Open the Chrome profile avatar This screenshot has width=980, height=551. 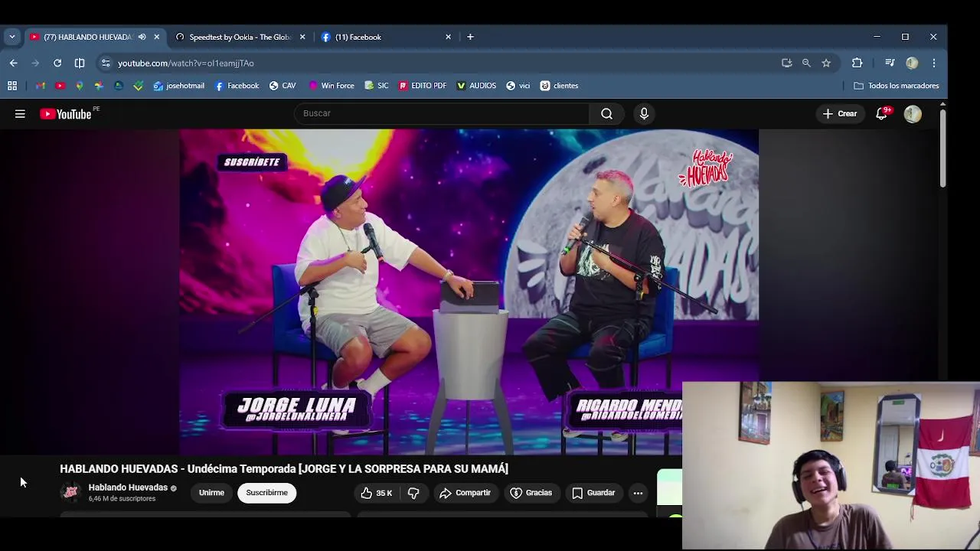(912, 63)
